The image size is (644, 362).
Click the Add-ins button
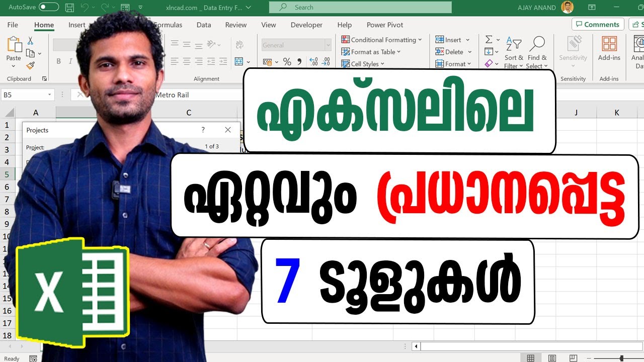(609, 49)
